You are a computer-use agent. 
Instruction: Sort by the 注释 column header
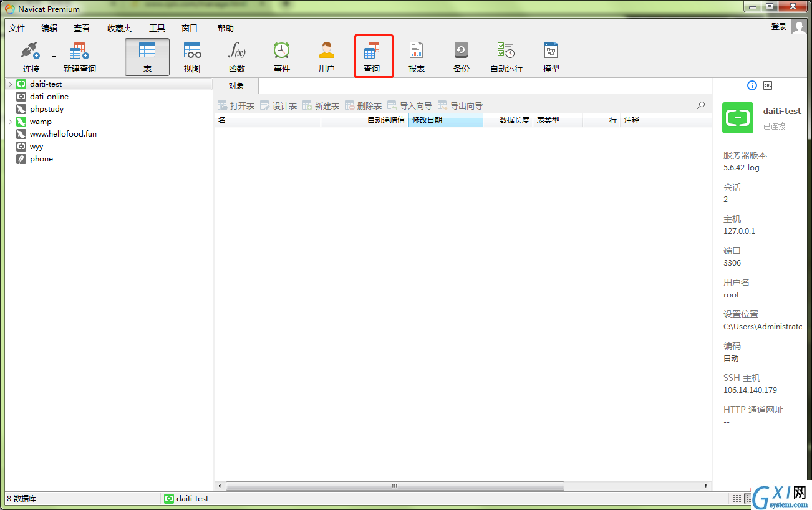tap(665, 120)
